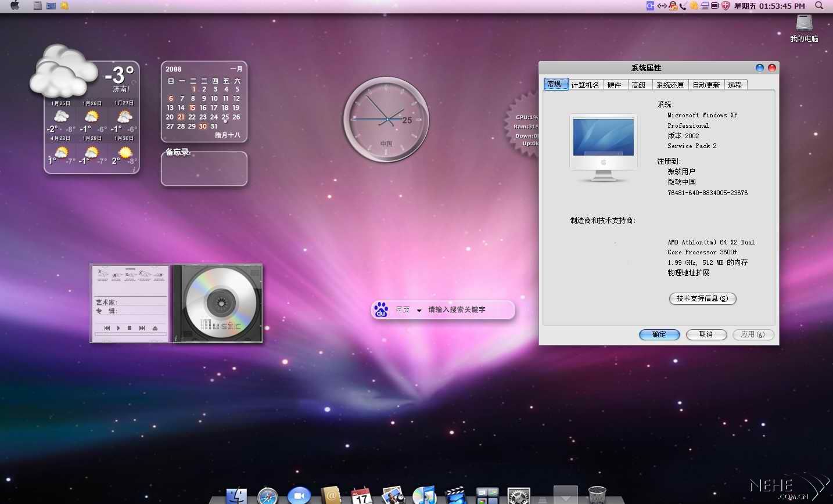The image size is (833, 504).
Task: Switch to the 计算机名 tab
Action: 585,85
